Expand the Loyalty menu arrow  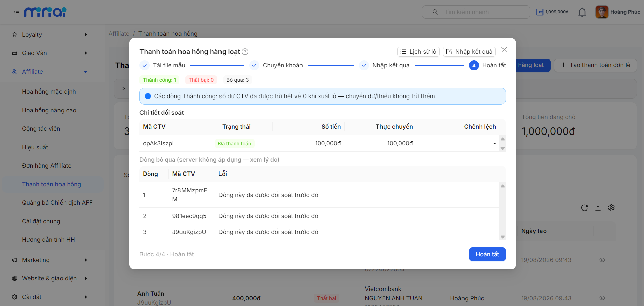[86, 35]
